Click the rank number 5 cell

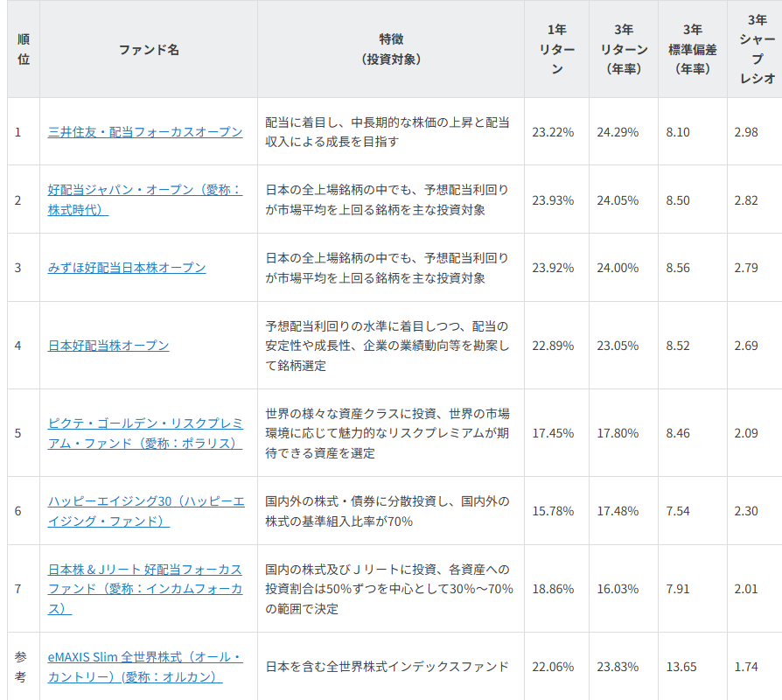click(23, 431)
